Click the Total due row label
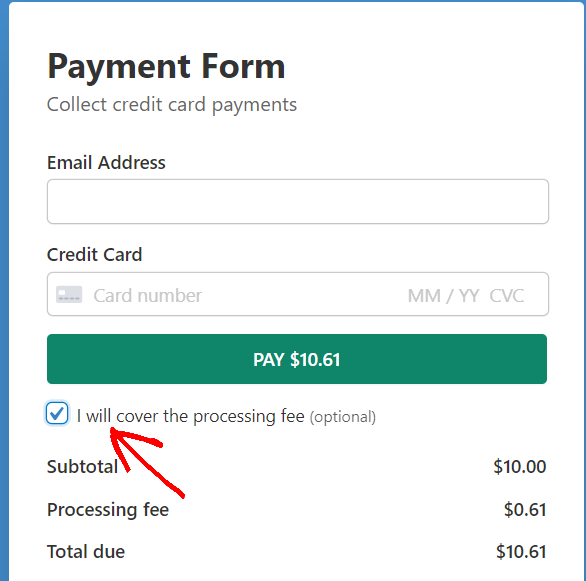Viewport: 586px width, 581px height. click(86, 551)
